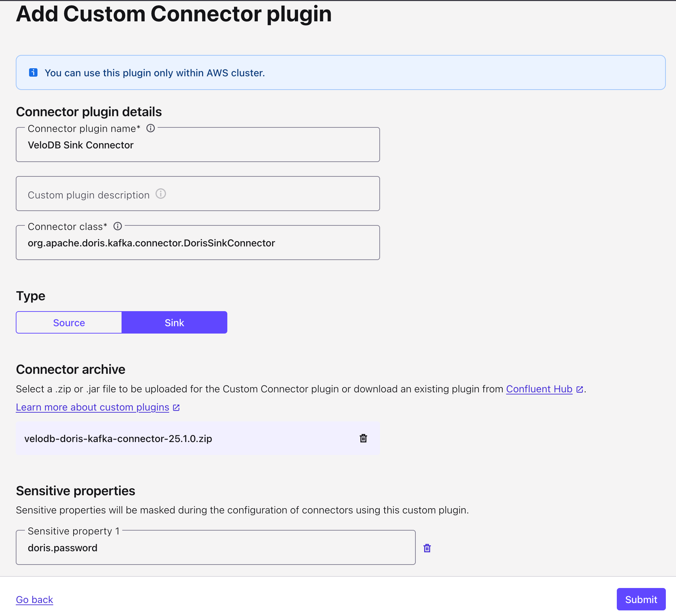Submit the custom connector plugin form
676x616 pixels.
point(641,599)
